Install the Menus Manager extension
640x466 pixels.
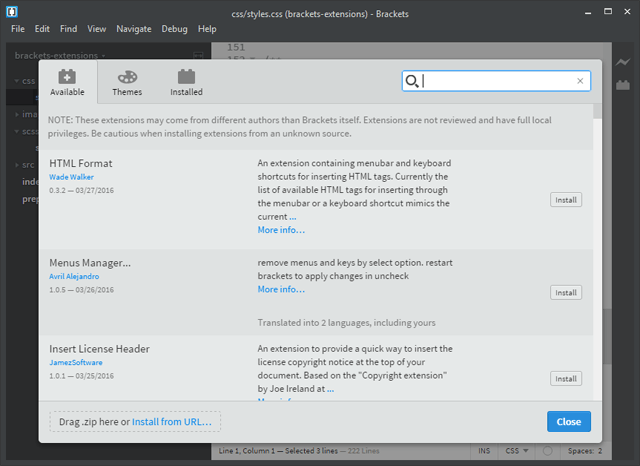click(566, 293)
